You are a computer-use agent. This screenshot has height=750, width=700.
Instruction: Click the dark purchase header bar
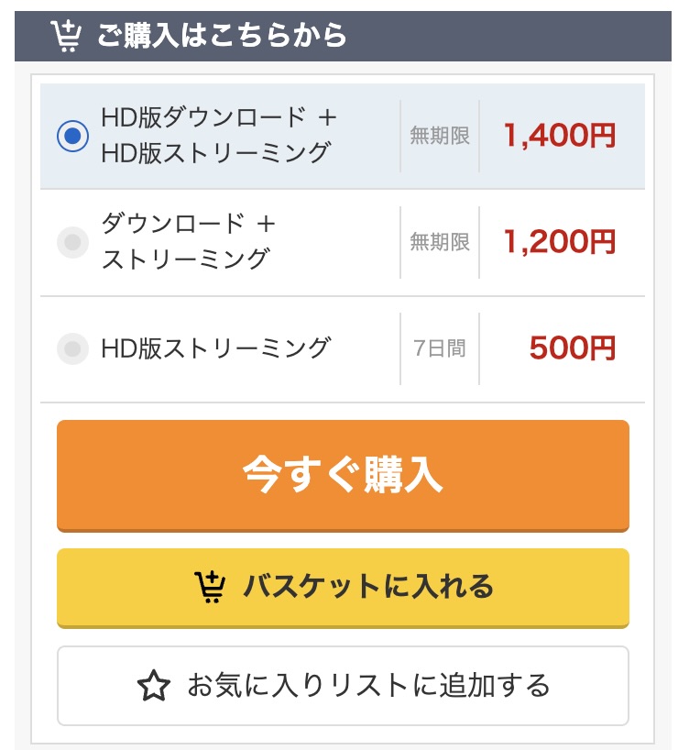pos(343,36)
